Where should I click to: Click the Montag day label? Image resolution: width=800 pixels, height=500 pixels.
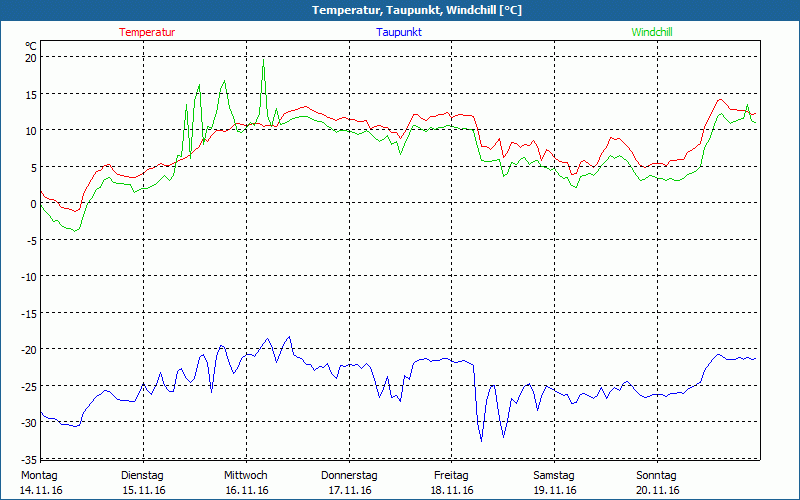click(x=39, y=475)
